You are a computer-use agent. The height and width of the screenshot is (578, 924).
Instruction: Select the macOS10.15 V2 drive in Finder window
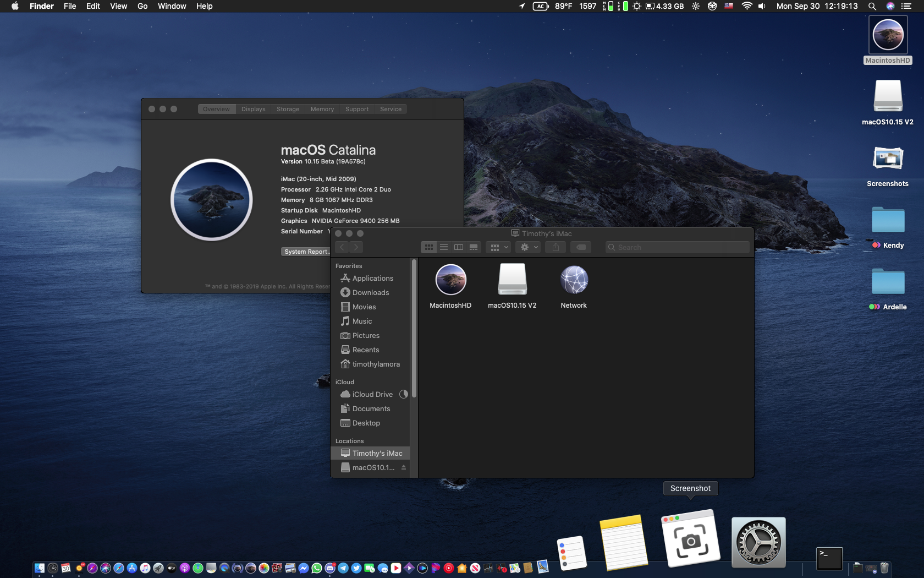point(512,286)
